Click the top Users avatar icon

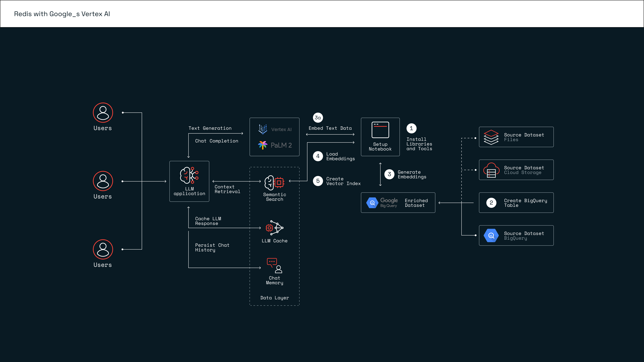pyautogui.click(x=103, y=113)
